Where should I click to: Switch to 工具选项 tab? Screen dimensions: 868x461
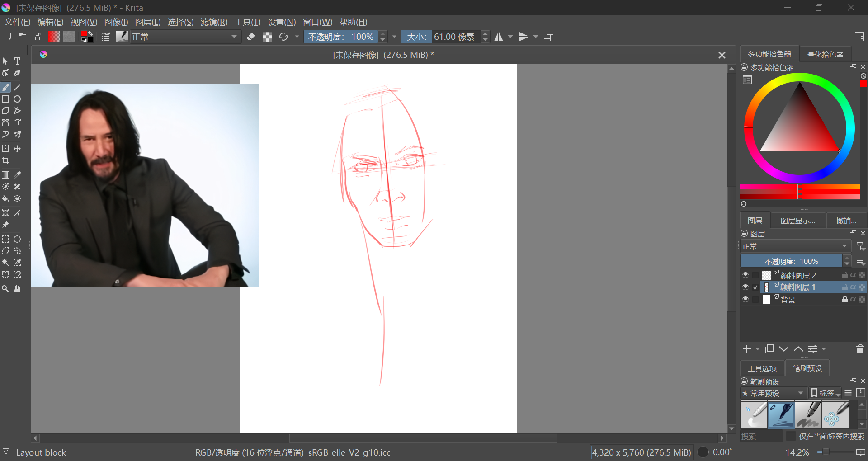click(x=762, y=368)
